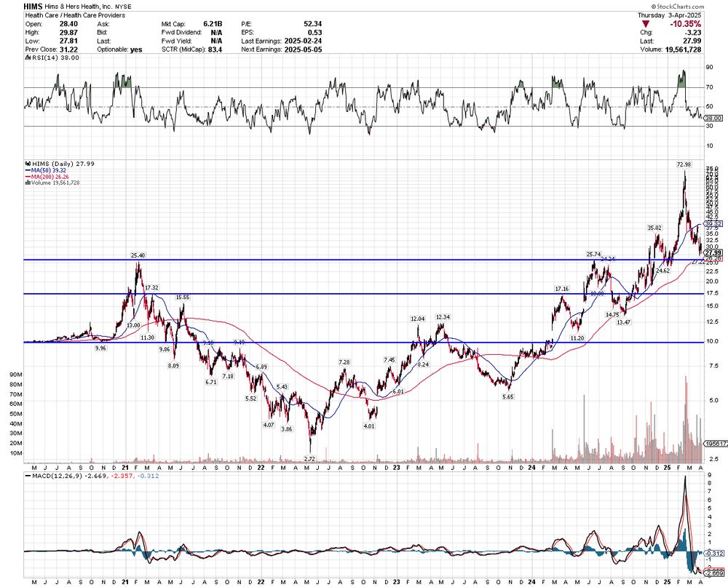
Task: Click the 12.34 peak price label
Action: click(443, 317)
